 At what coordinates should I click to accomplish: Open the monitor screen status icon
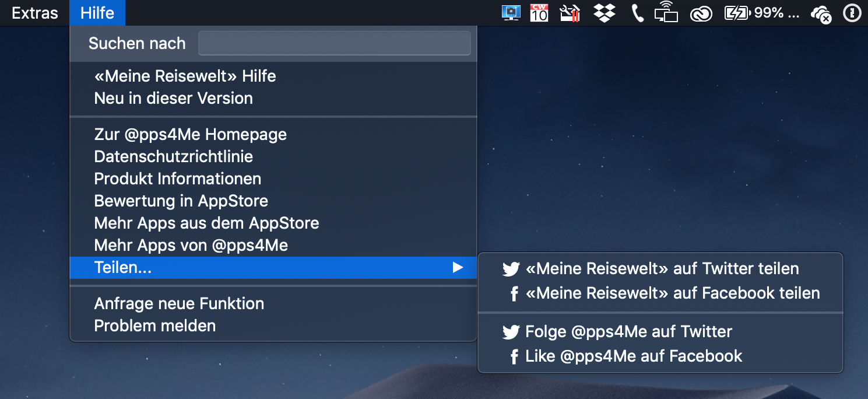511,13
